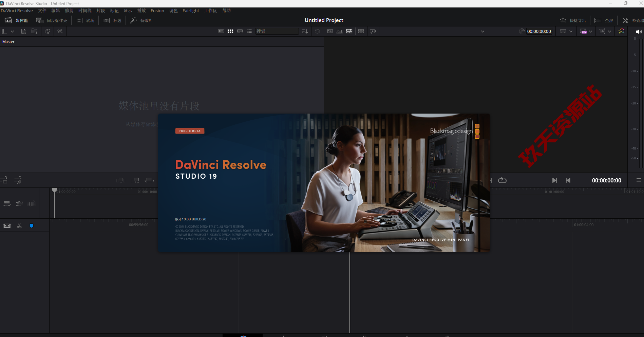Click the add video track icon

(4, 180)
